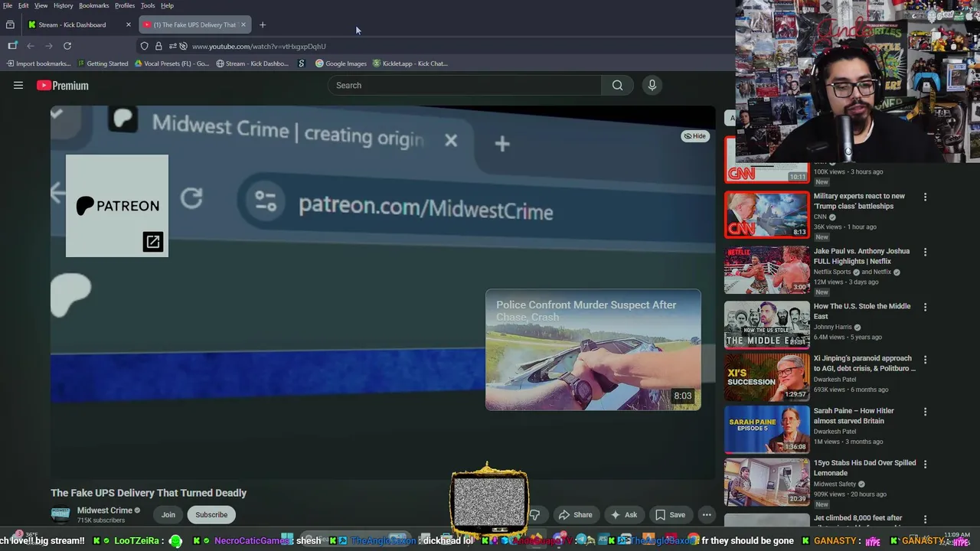Open the History menu
This screenshot has width=980, height=551.
coord(64,5)
